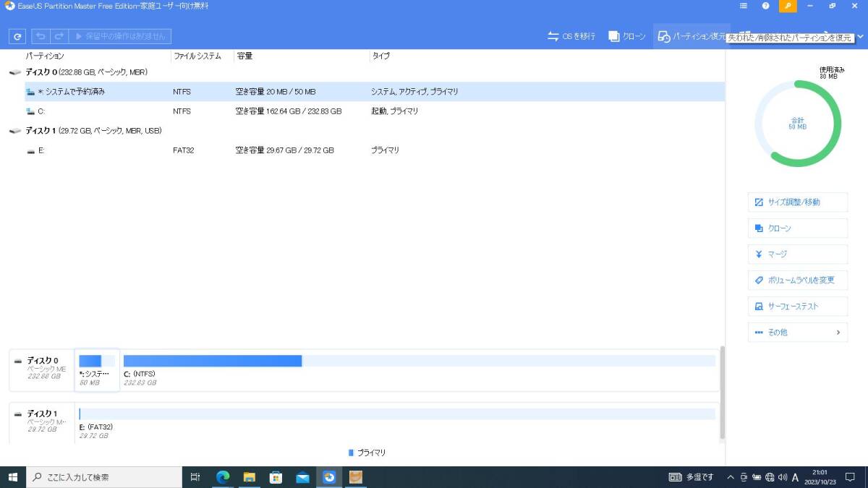Select the 50 MB system partition block

(x=97, y=369)
